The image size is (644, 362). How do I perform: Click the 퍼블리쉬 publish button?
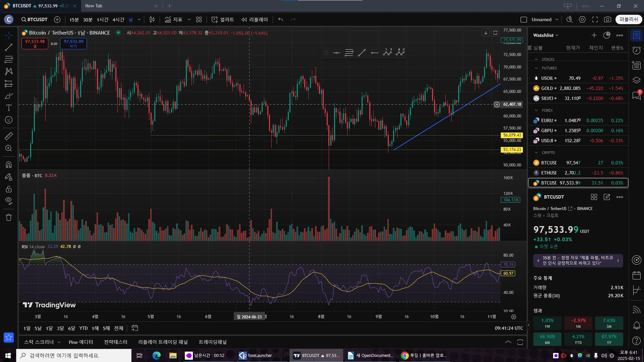click(x=629, y=19)
